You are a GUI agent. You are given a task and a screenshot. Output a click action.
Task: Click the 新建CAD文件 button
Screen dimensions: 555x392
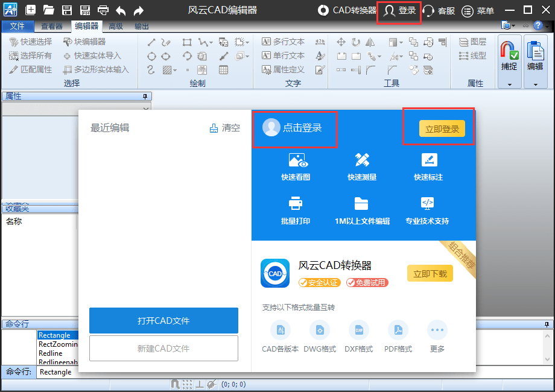(163, 349)
